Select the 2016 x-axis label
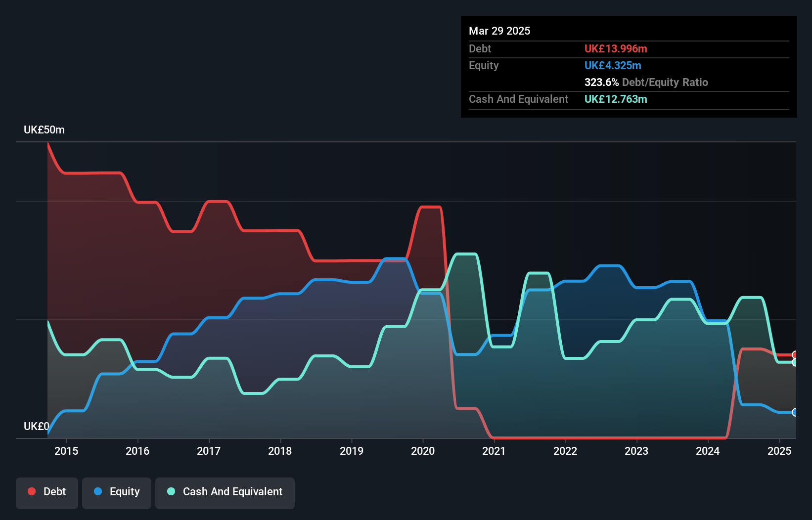Viewport: 812px width, 520px height. click(x=137, y=451)
